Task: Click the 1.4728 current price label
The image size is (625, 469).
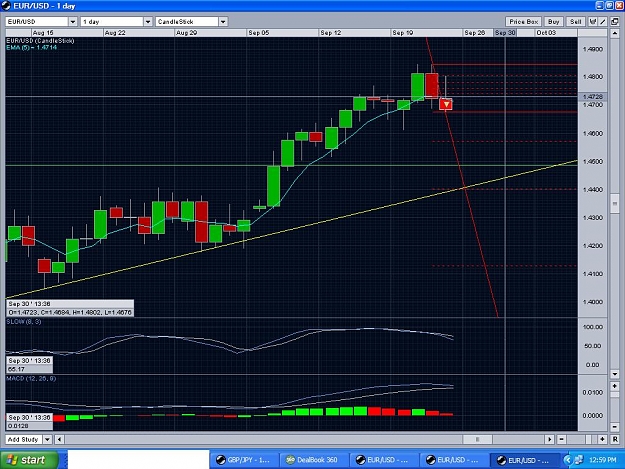Action: [x=592, y=97]
